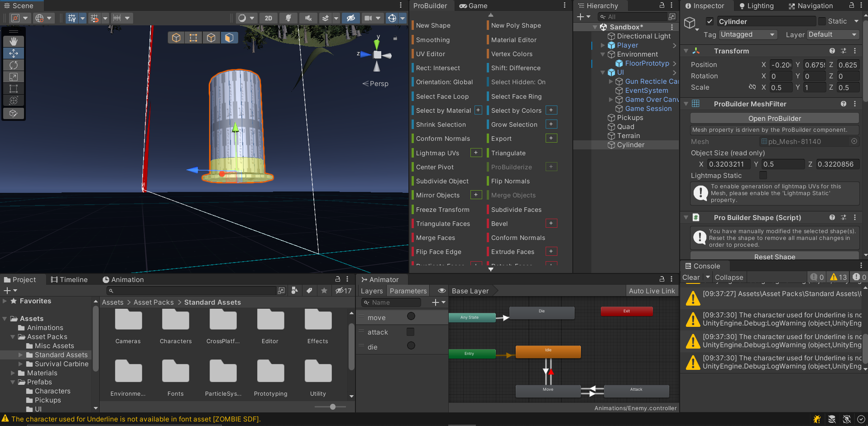Select the Scale tool in scene tools
868x426 pixels.
(x=14, y=77)
